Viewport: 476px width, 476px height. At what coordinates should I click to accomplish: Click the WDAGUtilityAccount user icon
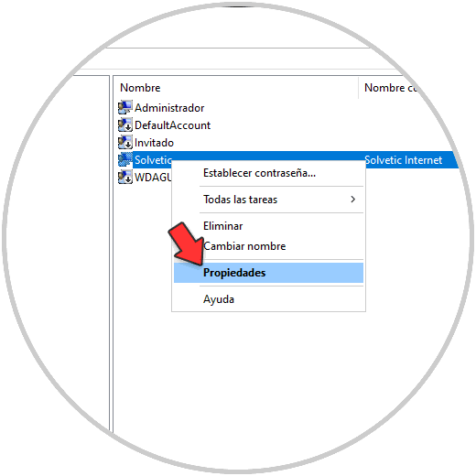125,177
